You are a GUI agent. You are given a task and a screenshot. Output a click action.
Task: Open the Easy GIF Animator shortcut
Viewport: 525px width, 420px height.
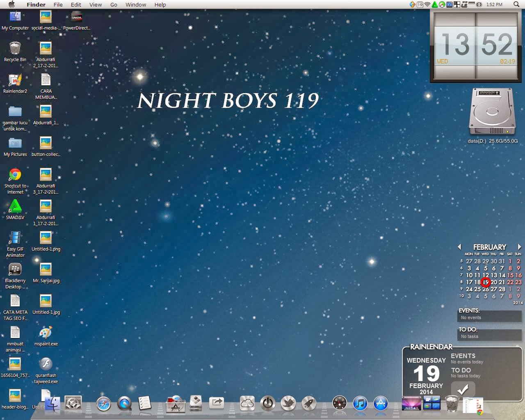click(x=15, y=237)
